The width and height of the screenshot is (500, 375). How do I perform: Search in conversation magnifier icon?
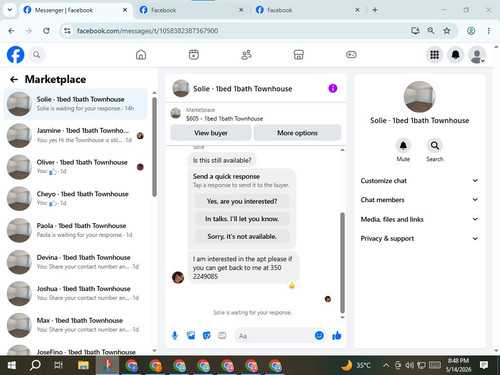435,146
